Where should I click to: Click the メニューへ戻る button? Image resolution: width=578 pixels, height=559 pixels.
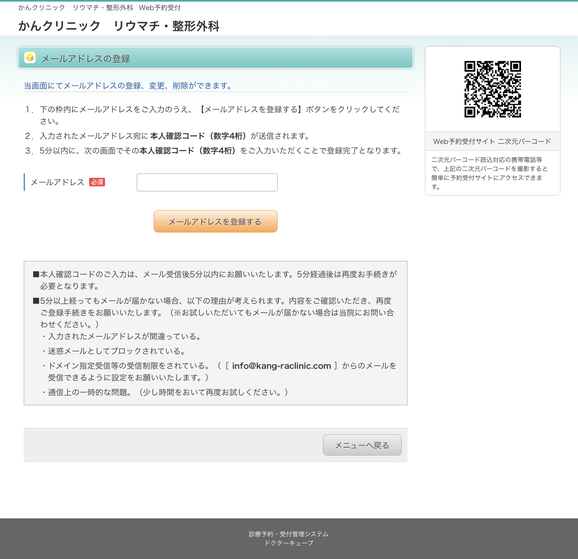click(362, 445)
